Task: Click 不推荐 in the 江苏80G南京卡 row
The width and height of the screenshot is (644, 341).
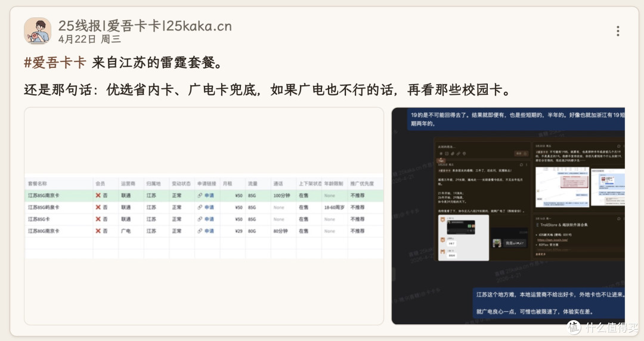Action: (357, 231)
